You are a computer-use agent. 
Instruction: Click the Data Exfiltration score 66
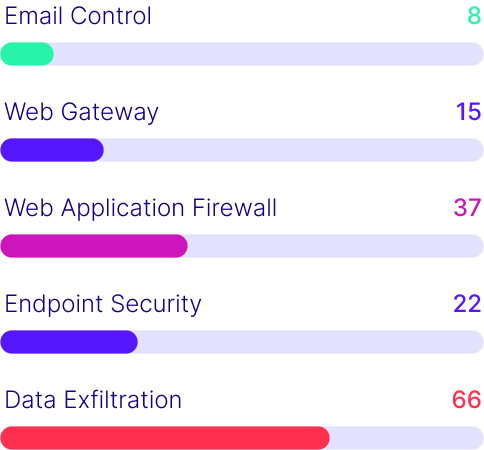467,400
